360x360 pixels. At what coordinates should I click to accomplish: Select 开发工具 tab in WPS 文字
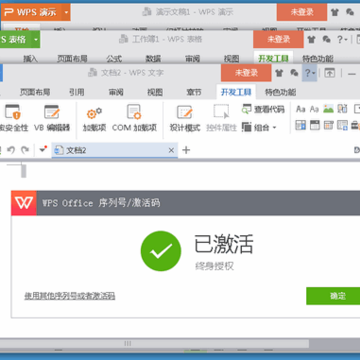(x=236, y=92)
